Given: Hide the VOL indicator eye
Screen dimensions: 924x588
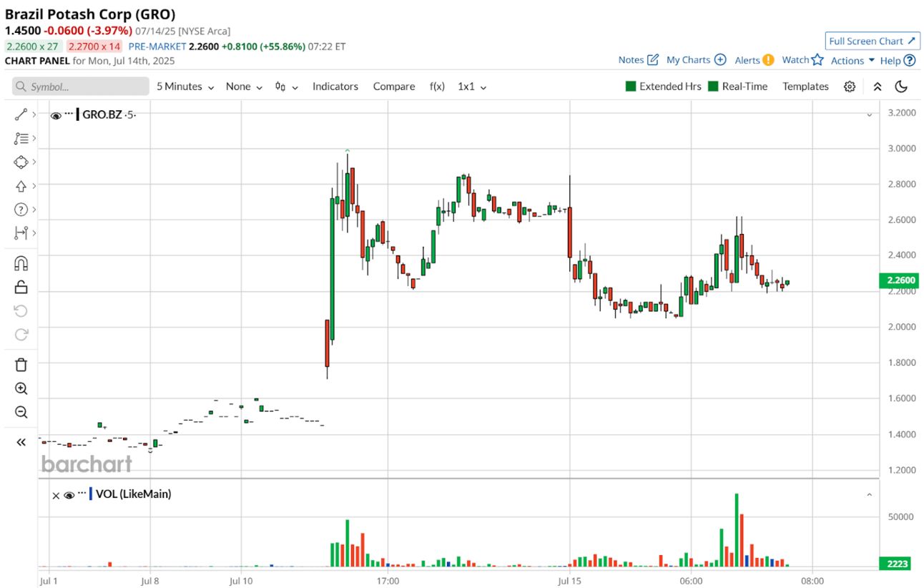Looking at the screenshot, I should [69, 494].
